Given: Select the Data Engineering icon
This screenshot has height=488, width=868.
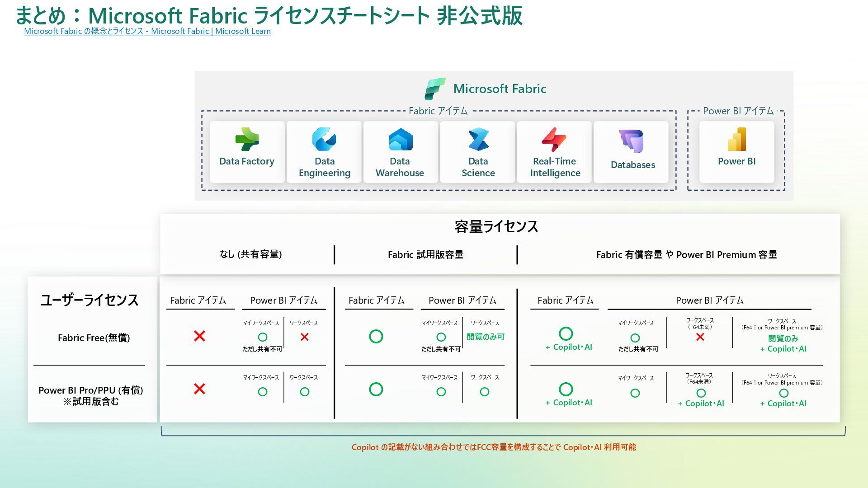Looking at the screenshot, I should click(324, 139).
